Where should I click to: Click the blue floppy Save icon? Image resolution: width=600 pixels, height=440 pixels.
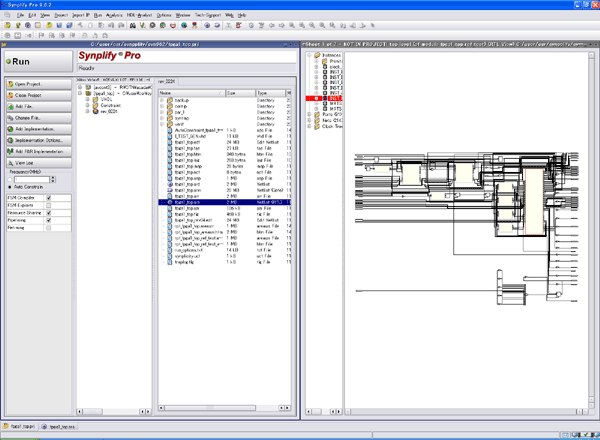click(59, 25)
